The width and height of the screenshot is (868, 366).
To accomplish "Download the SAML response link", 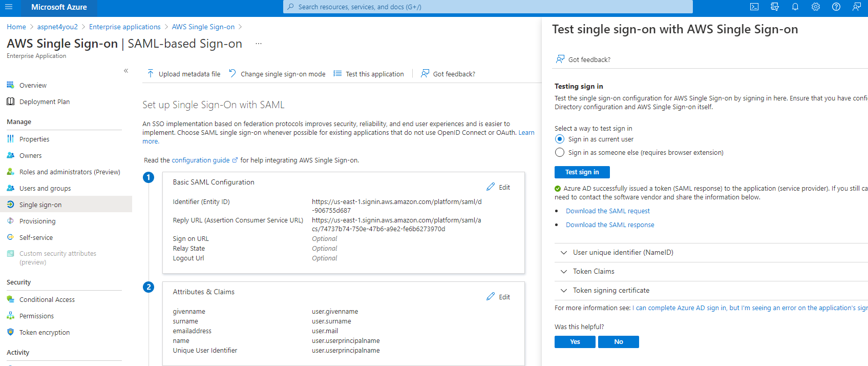I will point(610,225).
